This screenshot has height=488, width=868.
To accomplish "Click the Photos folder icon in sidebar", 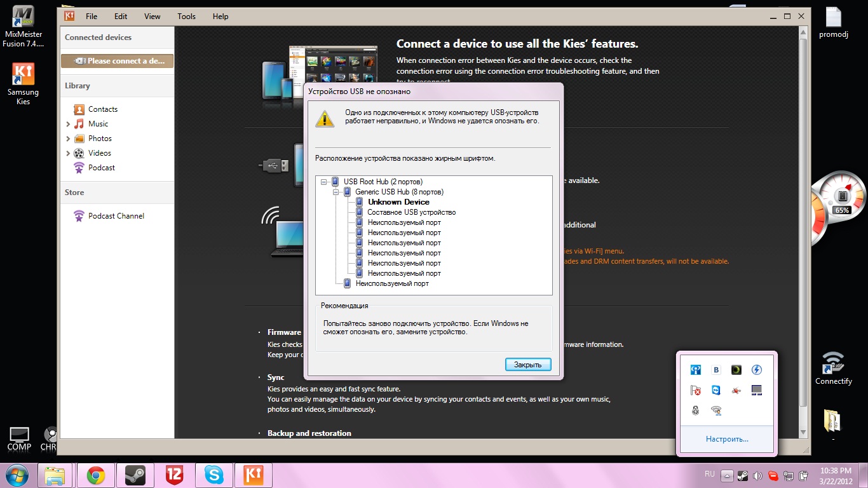I will [x=79, y=139].
